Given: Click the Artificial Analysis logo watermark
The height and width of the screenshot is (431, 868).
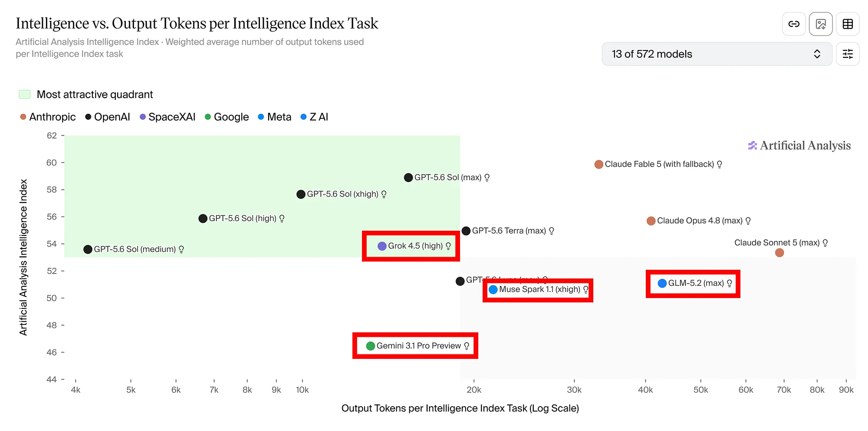Looking at the screenshot, I should click(x=799, y=146).
